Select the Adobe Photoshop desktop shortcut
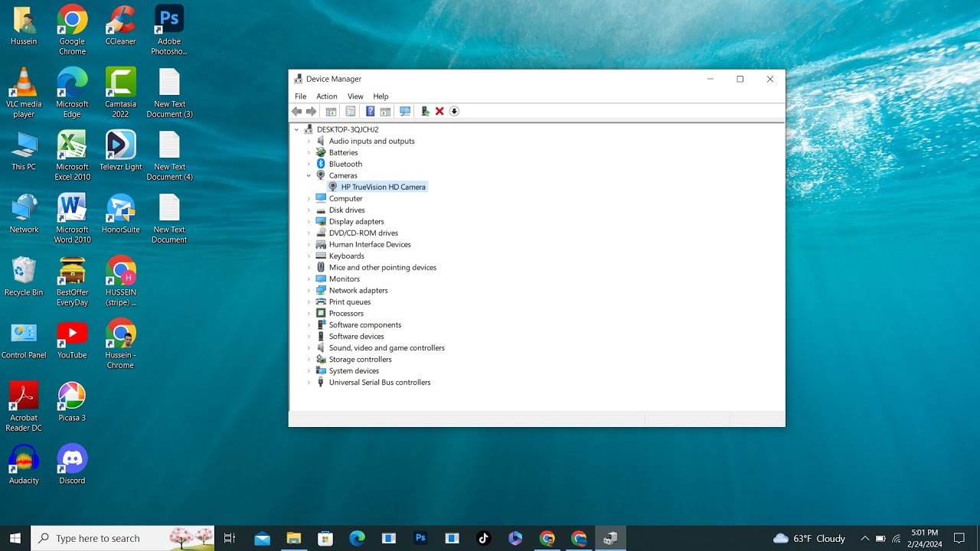The height and width of the screenshot is (551, 980). (x=169, y=31)
